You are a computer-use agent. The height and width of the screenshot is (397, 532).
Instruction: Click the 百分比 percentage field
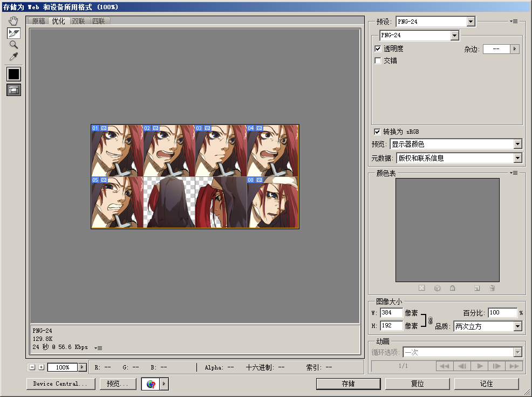coord(502,312)
